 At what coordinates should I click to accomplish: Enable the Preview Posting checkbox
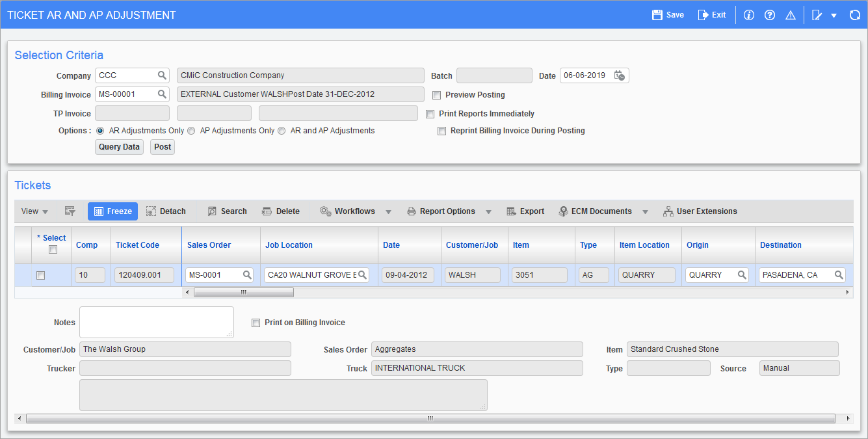(437, 95)
